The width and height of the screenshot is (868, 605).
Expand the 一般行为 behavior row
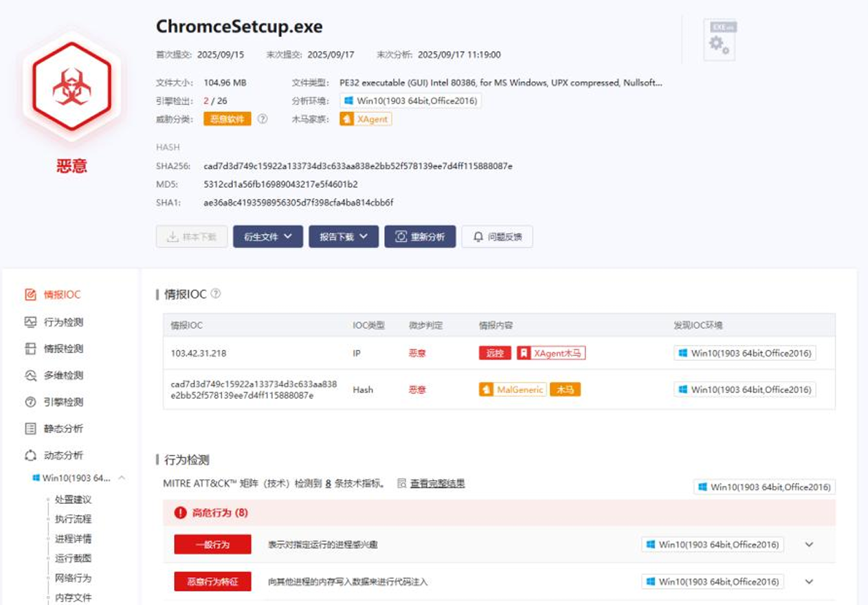pos(809,544)
